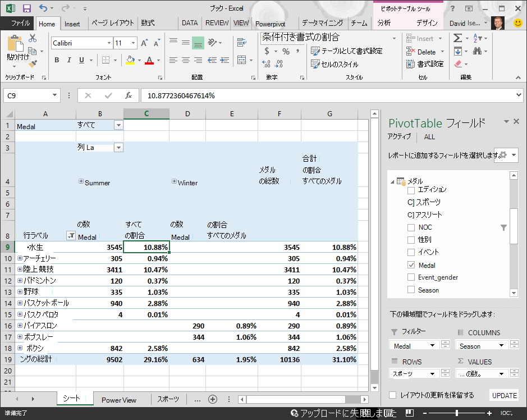The height and width of the screenshot is (420, 527).
Task: Check the 性別 field checkbox
Action: (411, 240)
